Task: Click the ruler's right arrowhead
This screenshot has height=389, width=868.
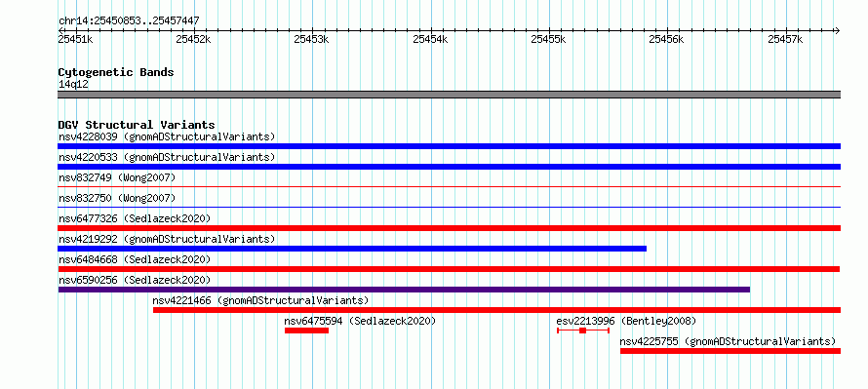Action: 837,30
